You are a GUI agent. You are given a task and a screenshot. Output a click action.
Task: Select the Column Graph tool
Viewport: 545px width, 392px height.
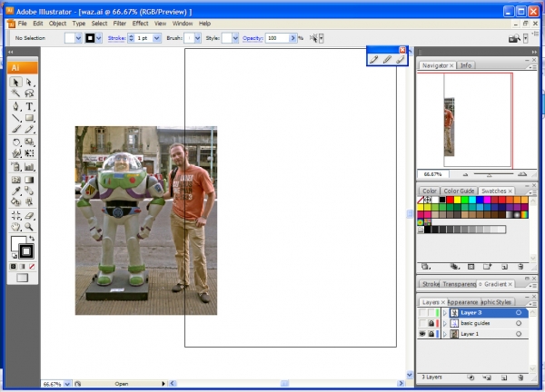coord(29,167)
